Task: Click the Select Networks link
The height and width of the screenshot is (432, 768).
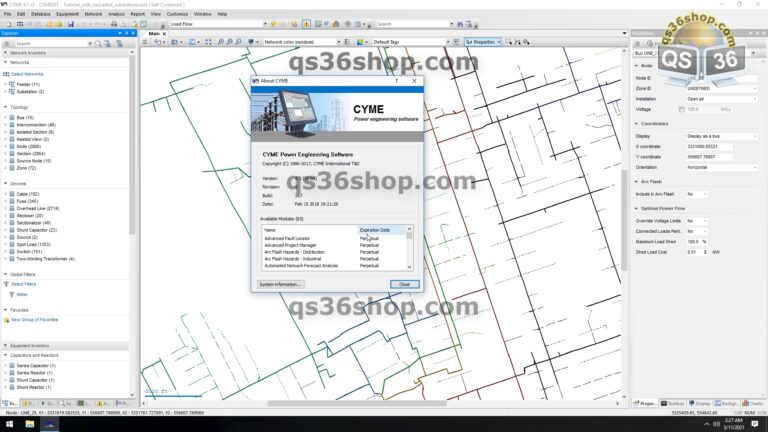Action: pyautogui.click(x=27, y=74)
